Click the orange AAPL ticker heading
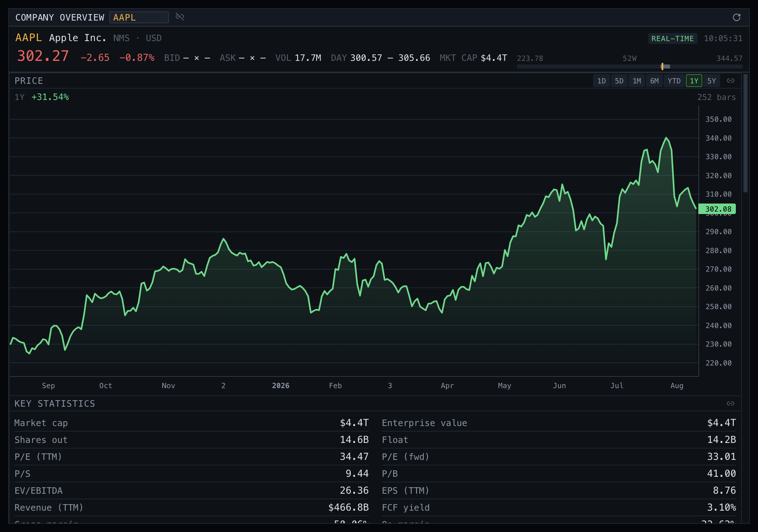The width and height of the screenshot is (758, 532). (x=29, y=38)
